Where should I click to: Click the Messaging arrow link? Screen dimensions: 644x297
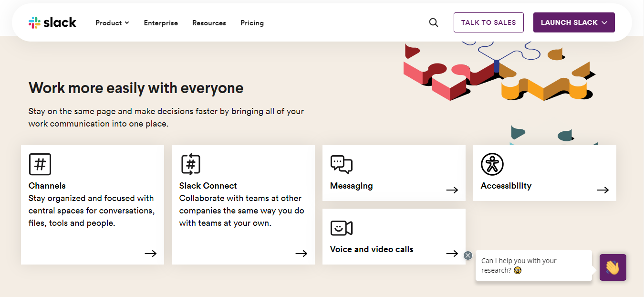pos(452,190)
